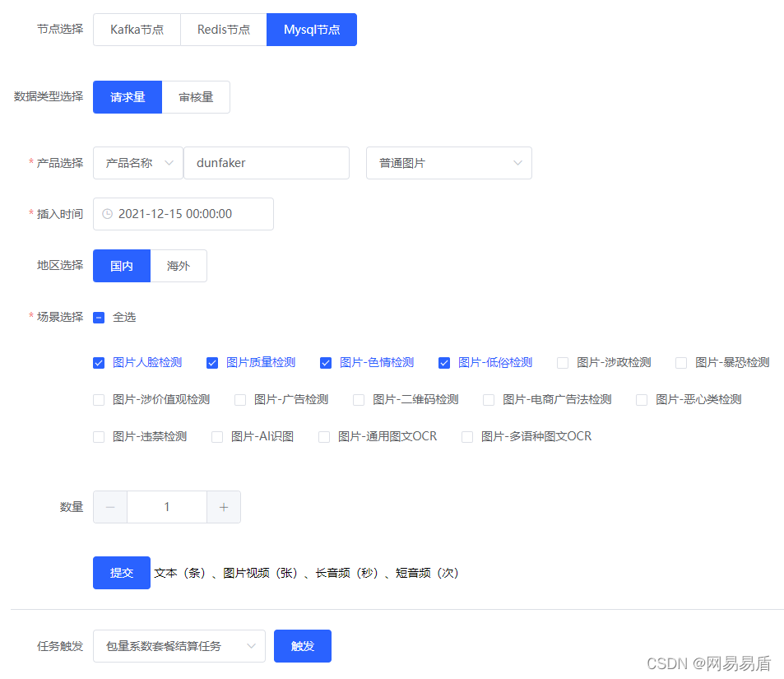Viewport: 784px width, 679px height.
Task: Check 图片-暴恐检测 checkbox
Action: coord(681,363)
